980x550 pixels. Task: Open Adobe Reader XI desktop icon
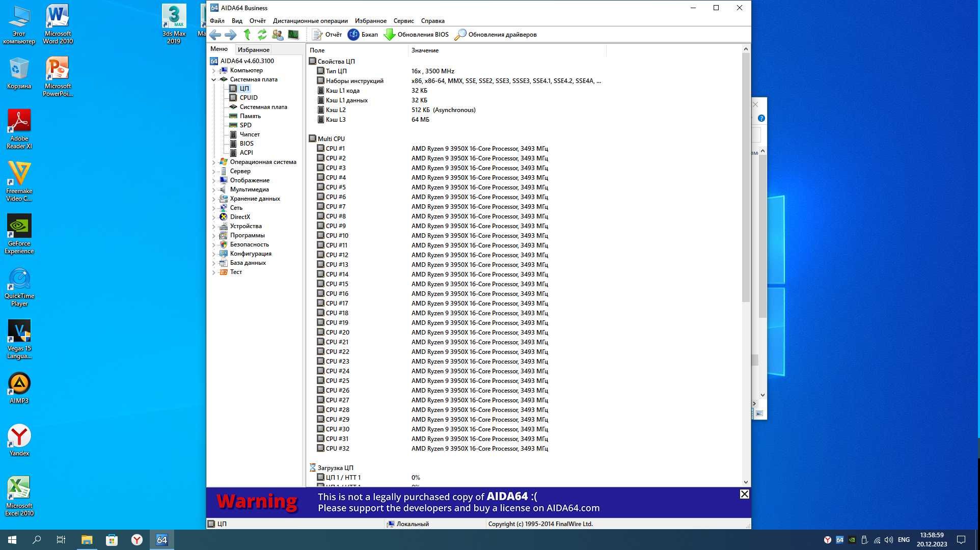pyautogui.click(x=19, y=129)
